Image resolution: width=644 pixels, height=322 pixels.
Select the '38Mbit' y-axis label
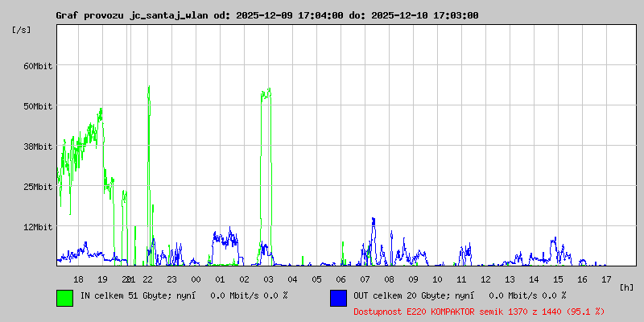pos(38,147)
